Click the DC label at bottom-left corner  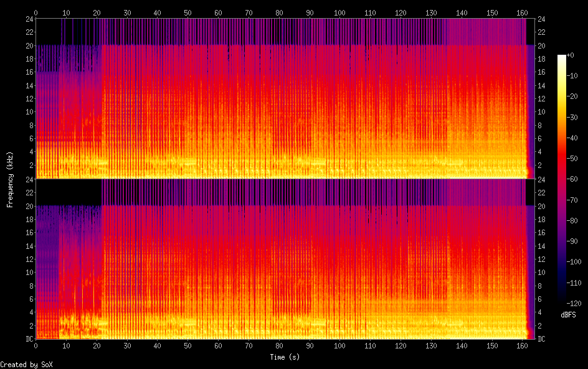click(28, 339)
